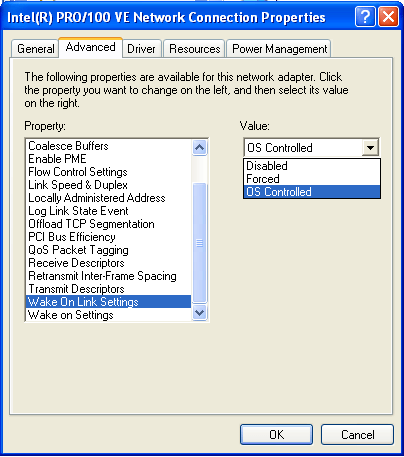Pick OS Controlled in dropdown list
Image resolution: width=404 pixels, height=457 pixels.
coord(312,192)
